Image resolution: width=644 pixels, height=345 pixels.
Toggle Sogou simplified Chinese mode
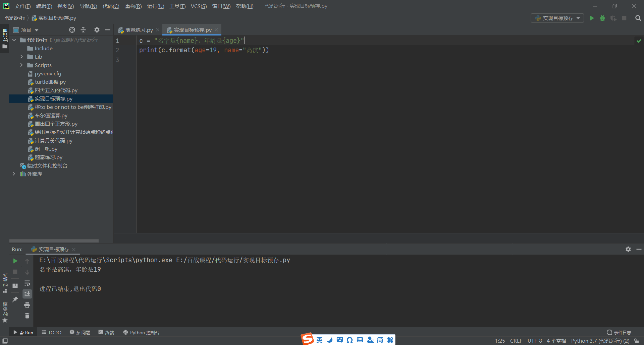pos(380,340)
